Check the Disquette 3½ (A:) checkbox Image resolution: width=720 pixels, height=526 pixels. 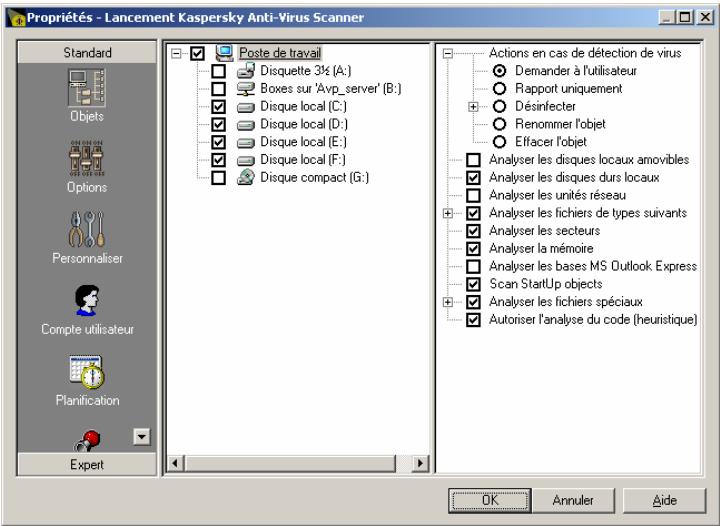coord(219,71)
